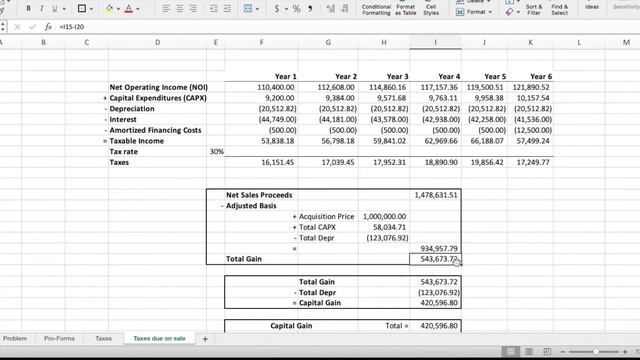640x360 pixels.
Task: Apply comma style
Action: 310,9
